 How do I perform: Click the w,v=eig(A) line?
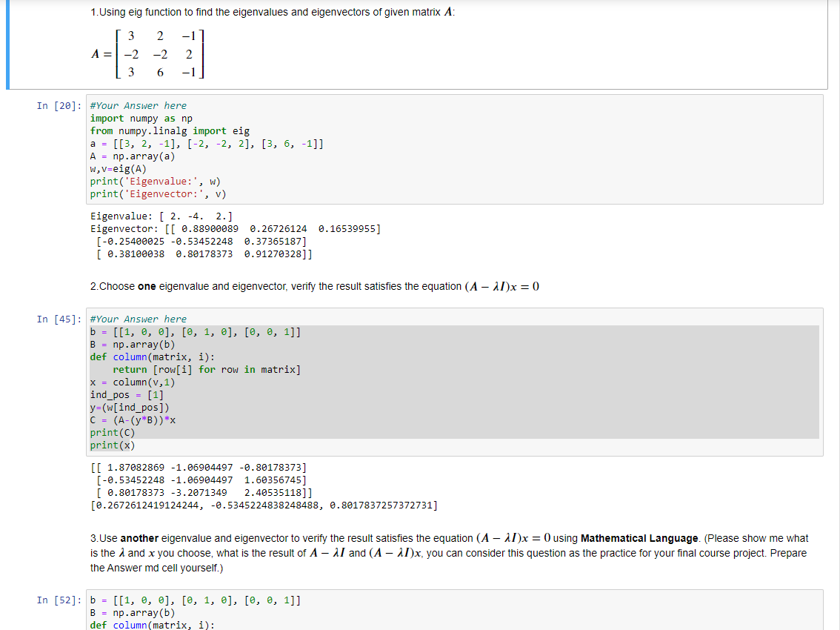(117, 168)
